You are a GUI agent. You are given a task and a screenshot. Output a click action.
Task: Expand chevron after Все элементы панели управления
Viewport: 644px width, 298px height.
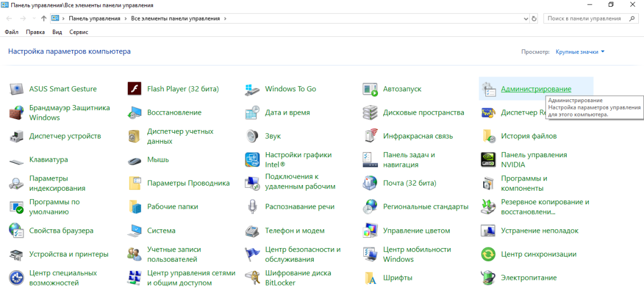click(x=225, y=19)
